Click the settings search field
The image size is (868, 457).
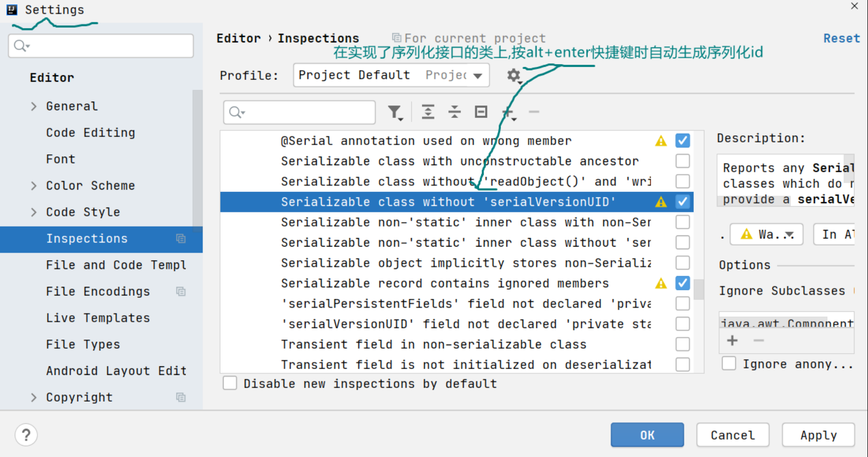(101, 46)
